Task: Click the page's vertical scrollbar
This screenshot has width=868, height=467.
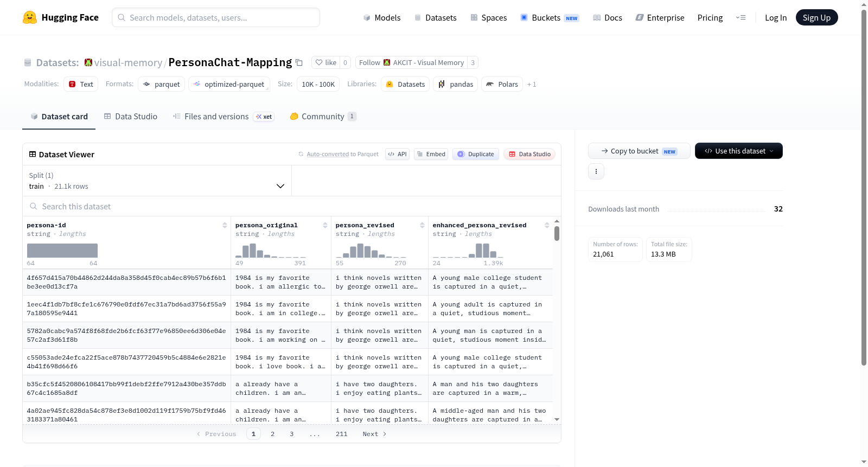Action: click(x=864, y=187)
